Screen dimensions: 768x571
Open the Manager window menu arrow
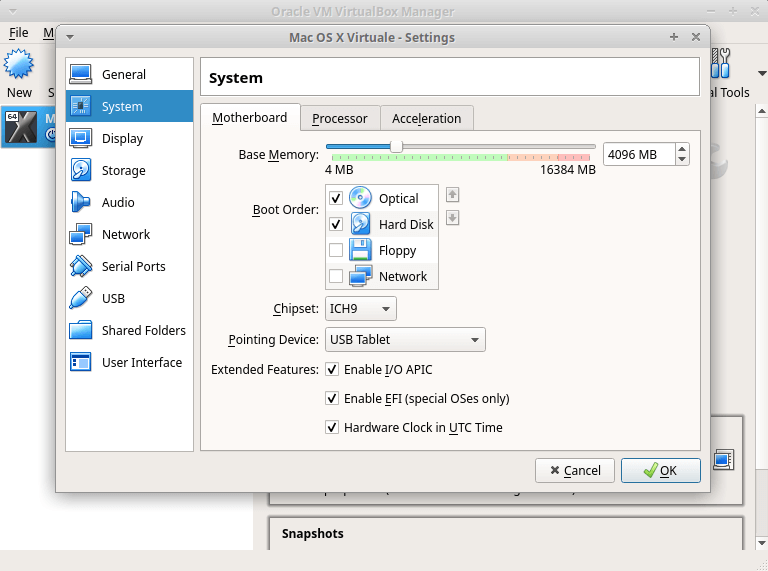(x=12, y=11)
